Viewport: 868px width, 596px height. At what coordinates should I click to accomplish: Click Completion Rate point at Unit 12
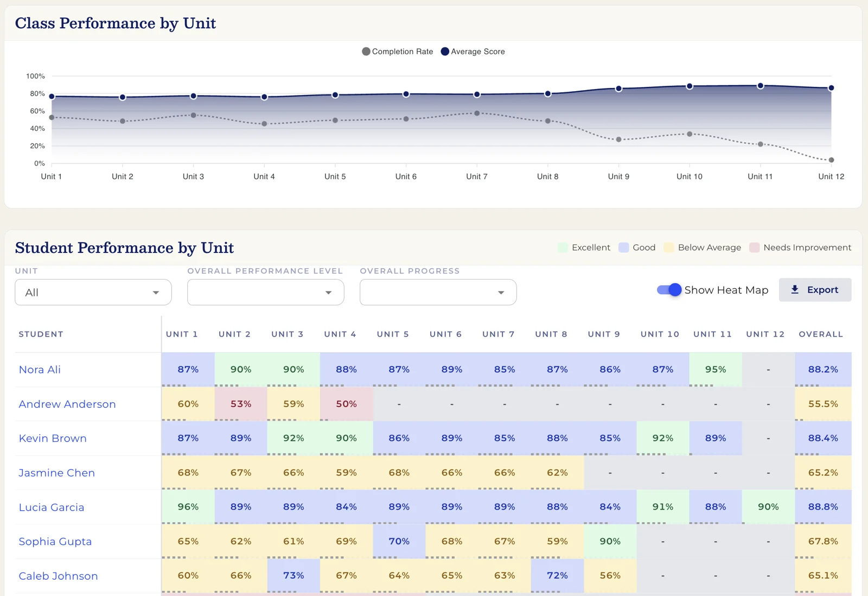tap(831, 160)
